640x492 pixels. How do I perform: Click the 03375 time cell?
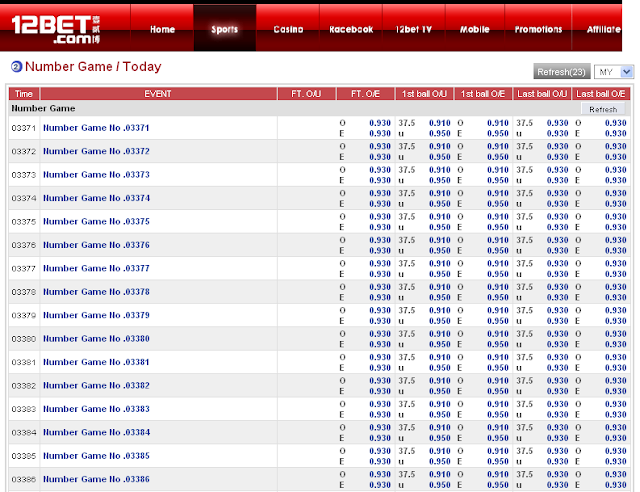24,222
